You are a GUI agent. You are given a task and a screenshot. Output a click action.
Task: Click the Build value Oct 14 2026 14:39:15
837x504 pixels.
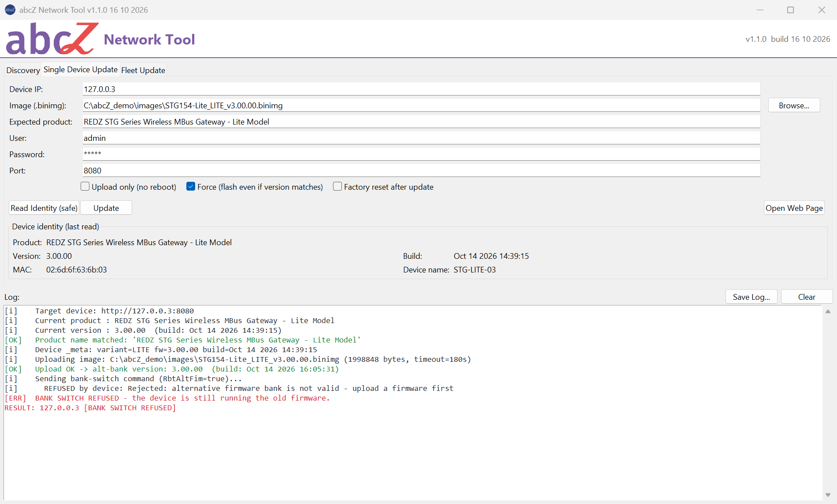click(491, 256)
